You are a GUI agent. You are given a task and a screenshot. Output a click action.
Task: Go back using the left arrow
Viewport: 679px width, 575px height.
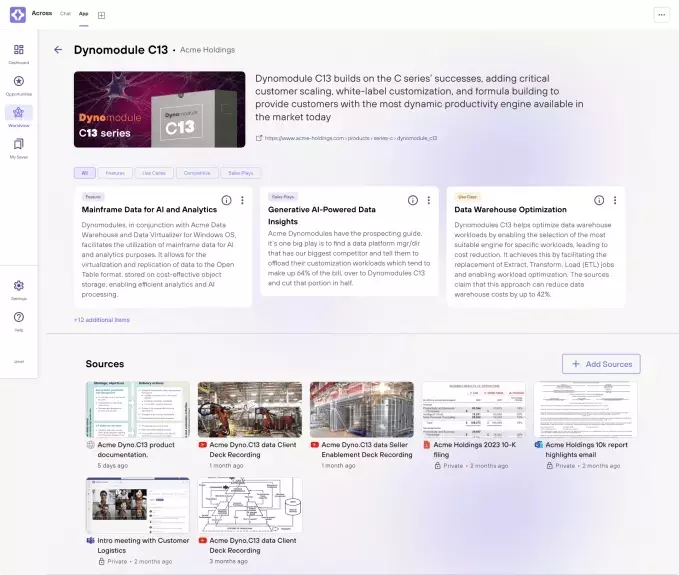pos(58,49)
